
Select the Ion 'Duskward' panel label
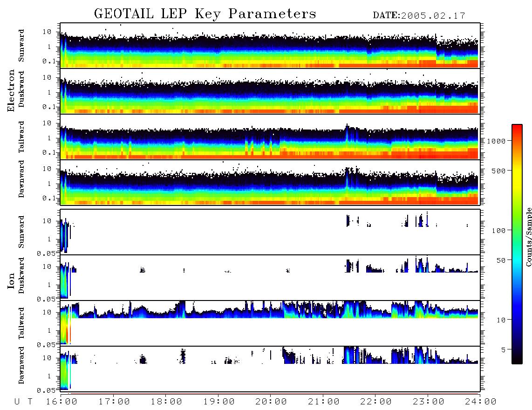(x=21, y=276)
